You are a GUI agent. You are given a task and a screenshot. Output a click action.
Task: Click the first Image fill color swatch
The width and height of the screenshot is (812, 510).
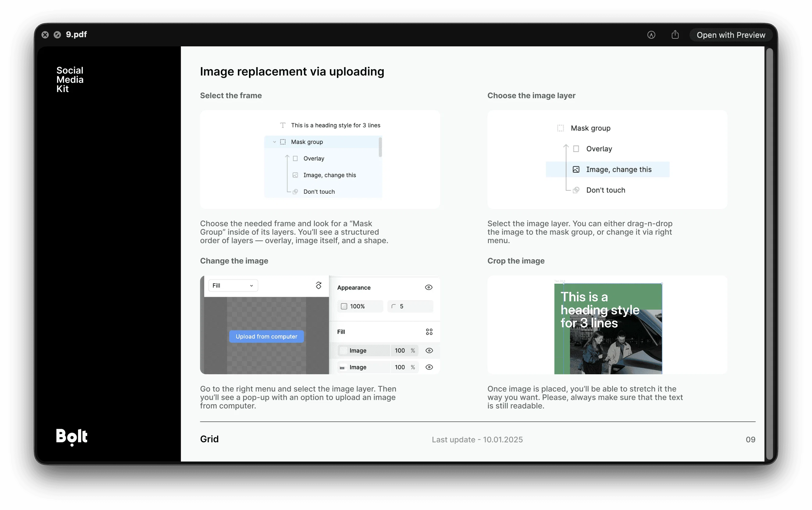coord(343,350)
